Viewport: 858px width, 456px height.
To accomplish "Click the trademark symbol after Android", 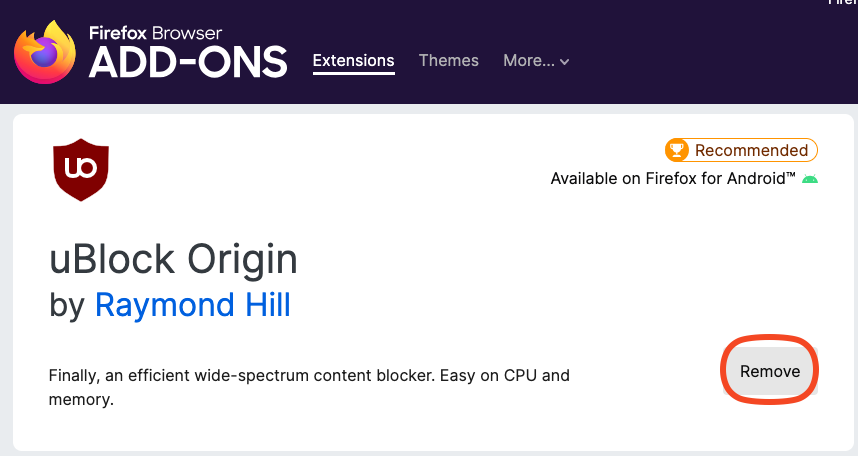I will pyautogui.click(x=791, y=175).
